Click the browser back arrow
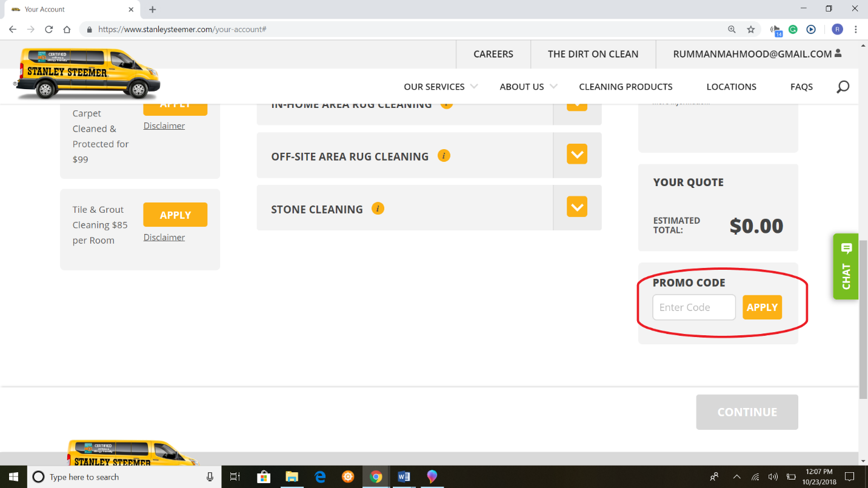This screenshot has width=868, height=488. (x=13, y=29)
